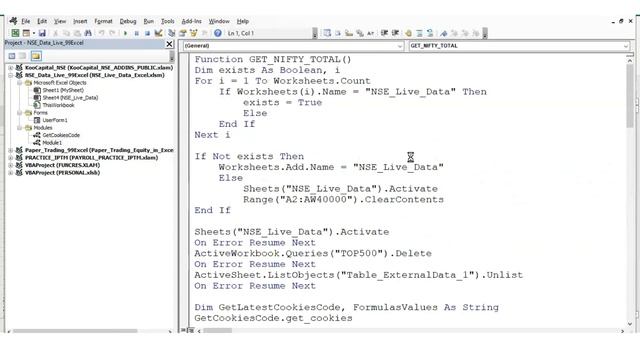The width and height of the screenshot is (640, 360).
Task: Toggle Folders icon in Project pane
Action: click(x=36, y=56)
